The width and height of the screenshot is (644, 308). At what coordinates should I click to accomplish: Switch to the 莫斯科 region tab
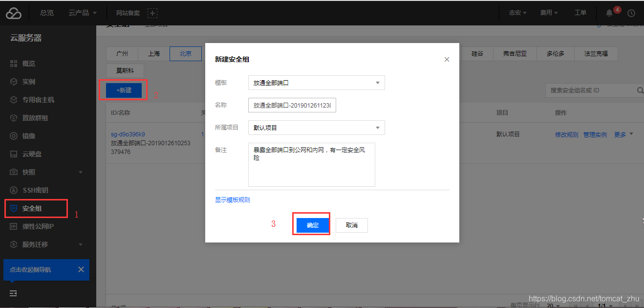pos(126,70)
